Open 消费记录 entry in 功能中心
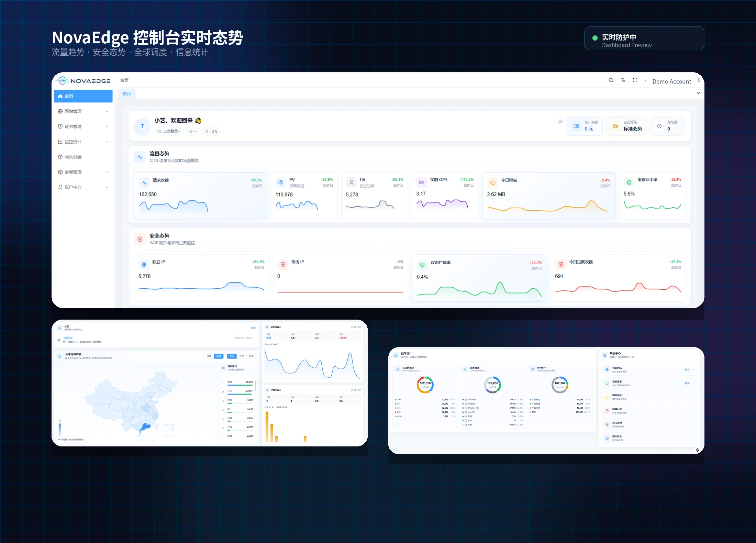Viewport: 756px width, 543px height. tap(649, 411)
